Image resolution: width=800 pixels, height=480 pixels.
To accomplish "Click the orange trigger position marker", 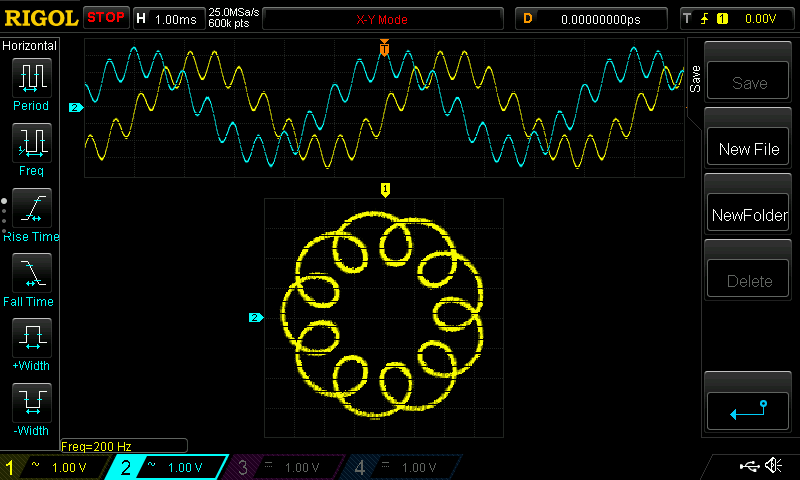I will pyautogui.click(x=384, y=47).
